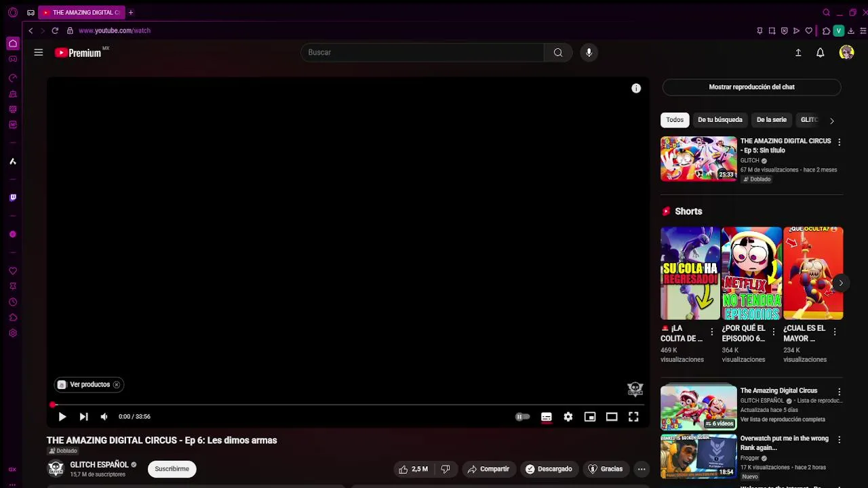Show more filter chips with arrow

[x=832, y=121]
